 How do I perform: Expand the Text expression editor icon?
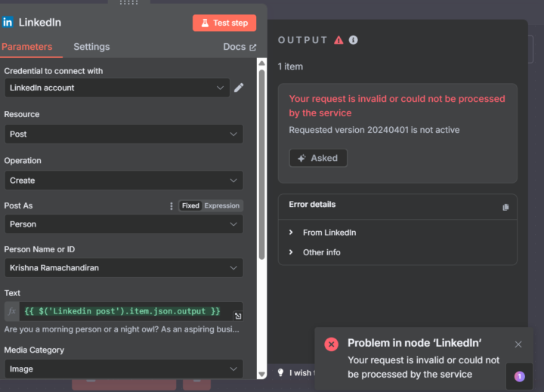point(238,316)
